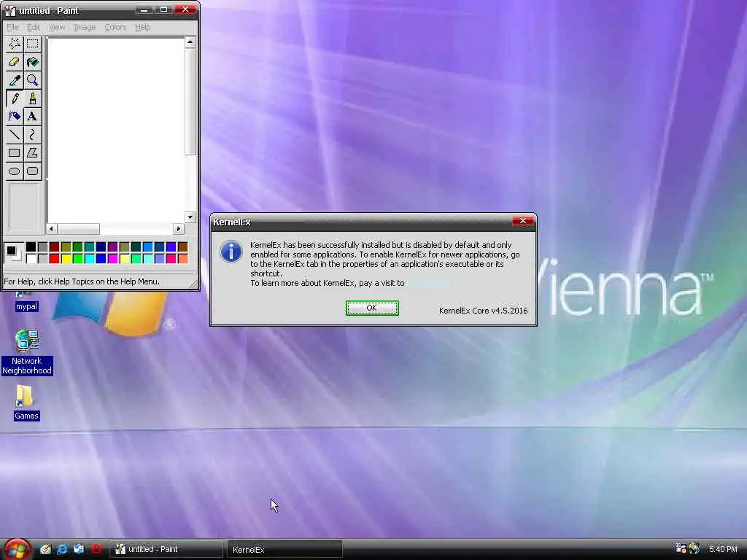The height and width of the screenshot is (560, 747).
Task: Click Paint's horizontal scrollbar right arrow
Action: (178, 228)
